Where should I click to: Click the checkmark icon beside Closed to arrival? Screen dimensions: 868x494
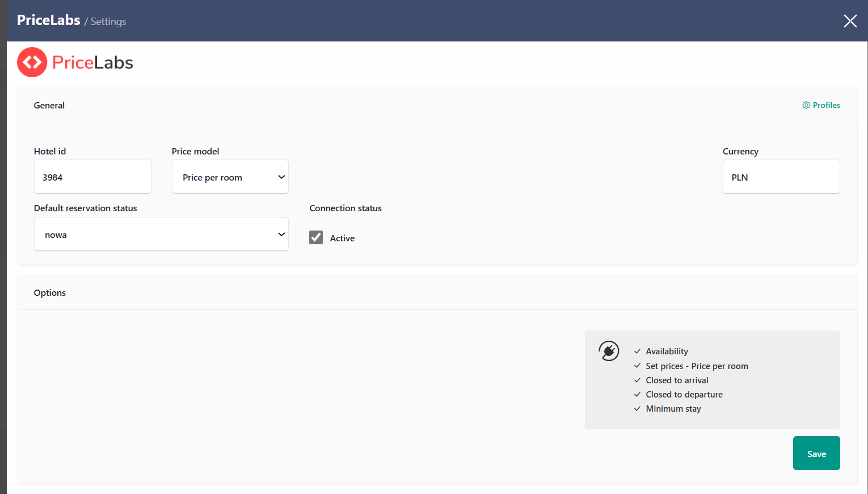click(x=637, y=380)
